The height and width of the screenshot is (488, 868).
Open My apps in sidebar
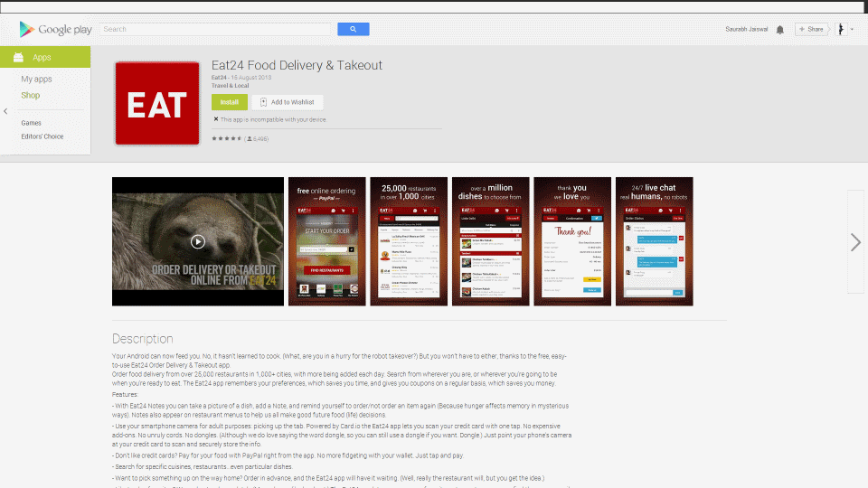click(36, 80)
